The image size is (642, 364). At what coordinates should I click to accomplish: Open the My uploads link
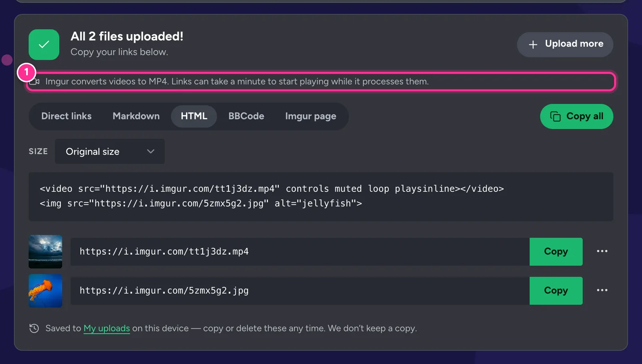click(x=107, y=329)
